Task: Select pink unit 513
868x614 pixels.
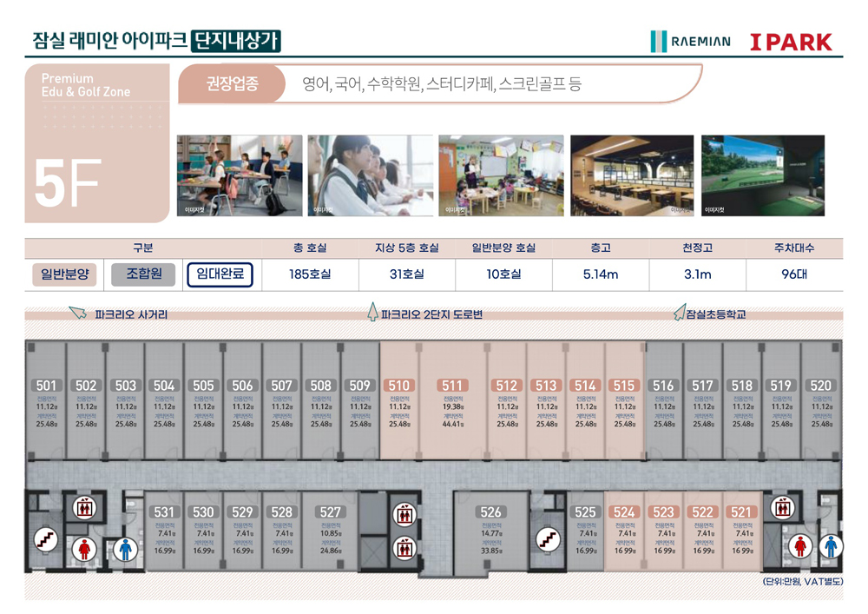Action: [546, 401]
